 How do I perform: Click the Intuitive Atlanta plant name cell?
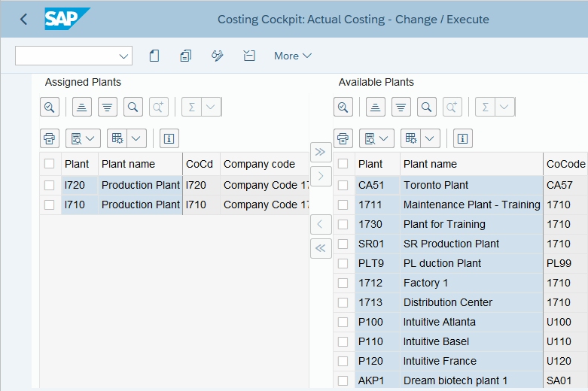coord(440,322)
